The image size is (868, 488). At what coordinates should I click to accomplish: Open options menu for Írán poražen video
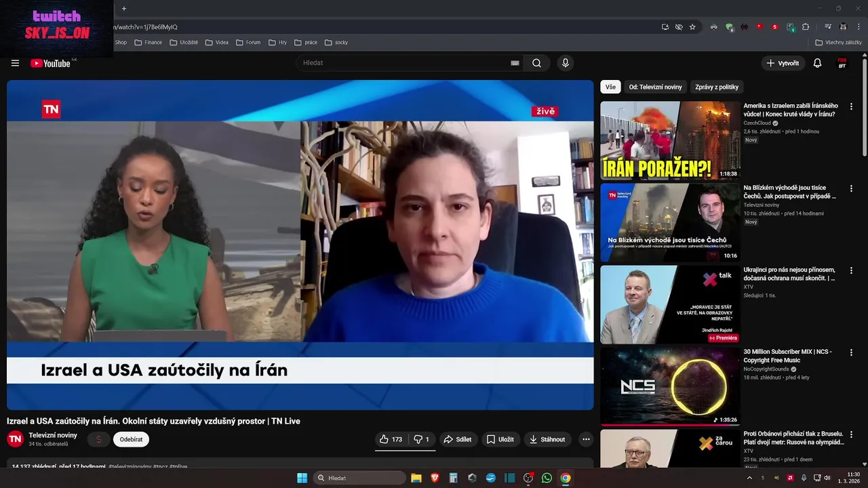click(851, 106)
